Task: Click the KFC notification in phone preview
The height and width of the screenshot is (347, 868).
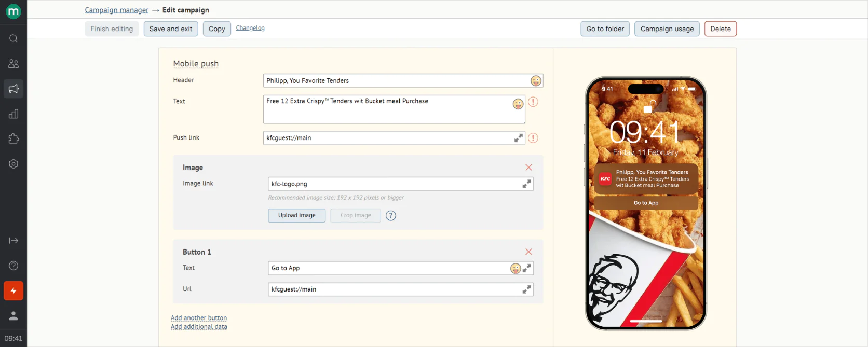Action: tap(646, 179)
